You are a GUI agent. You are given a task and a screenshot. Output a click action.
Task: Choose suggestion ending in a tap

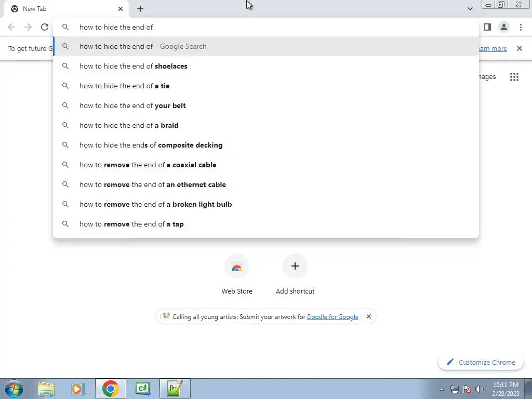coord(266,224)
